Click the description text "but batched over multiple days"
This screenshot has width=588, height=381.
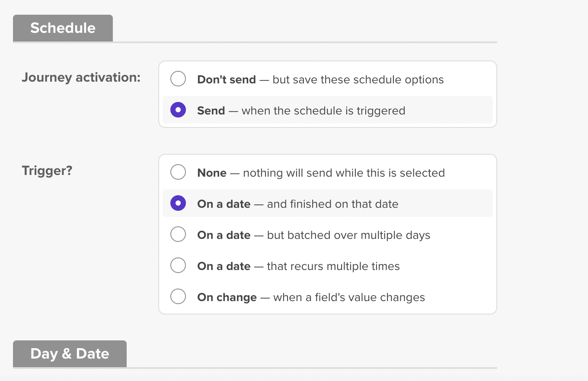pyautogui.click(x=348, y=235)
